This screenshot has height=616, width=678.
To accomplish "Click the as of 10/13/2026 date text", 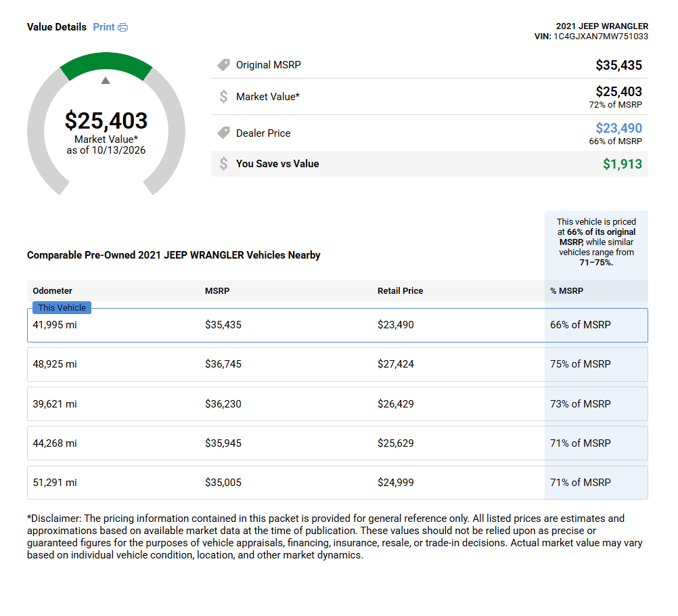I will [106, 150].
